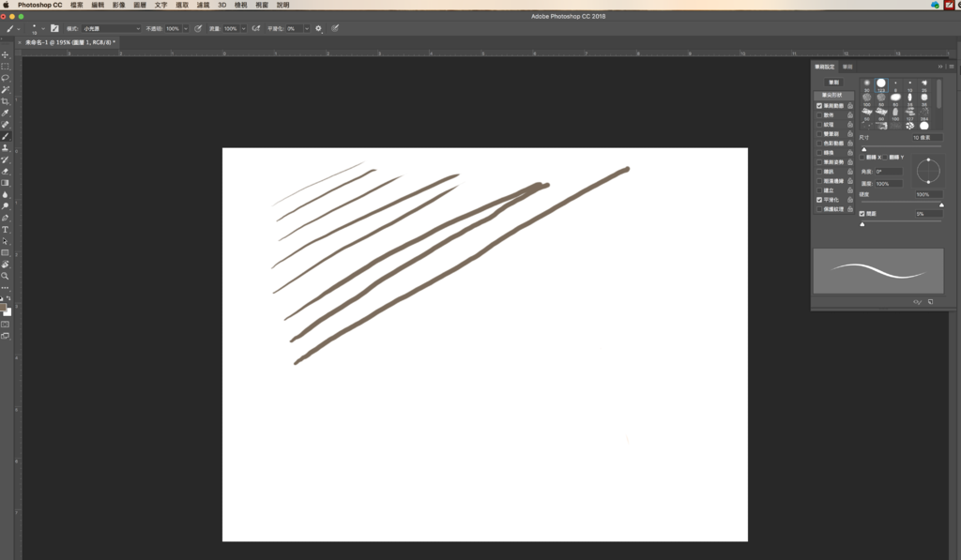Open the 濾鏡 menu

(203, 5)
